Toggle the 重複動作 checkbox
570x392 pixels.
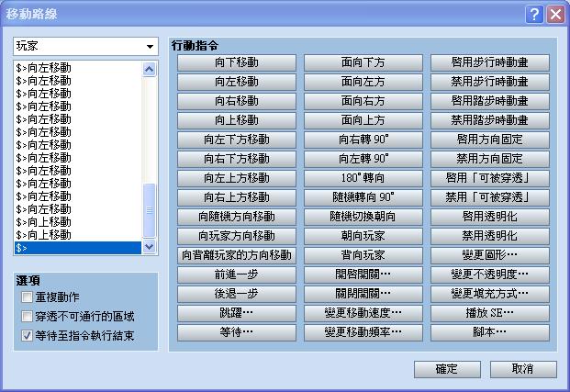(x=27, y=297)
